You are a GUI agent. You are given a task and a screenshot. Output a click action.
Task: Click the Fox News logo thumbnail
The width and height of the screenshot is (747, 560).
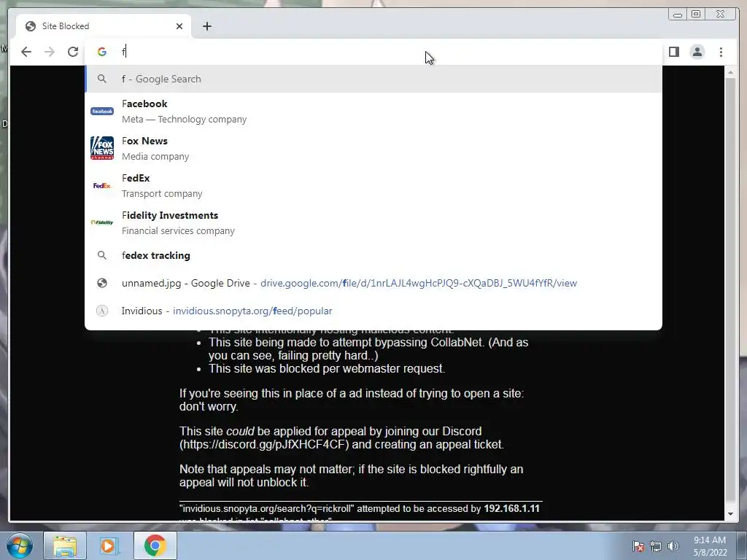[x=102, y=148]
